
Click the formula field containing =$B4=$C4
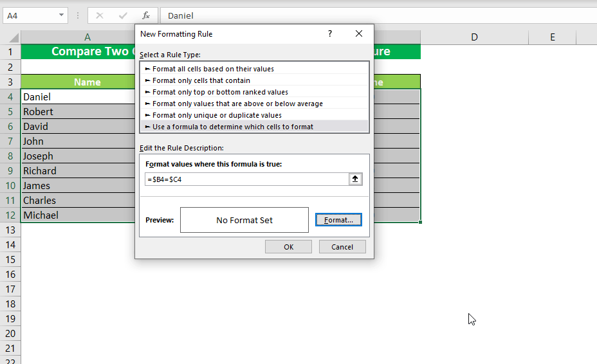pos(247,179)
